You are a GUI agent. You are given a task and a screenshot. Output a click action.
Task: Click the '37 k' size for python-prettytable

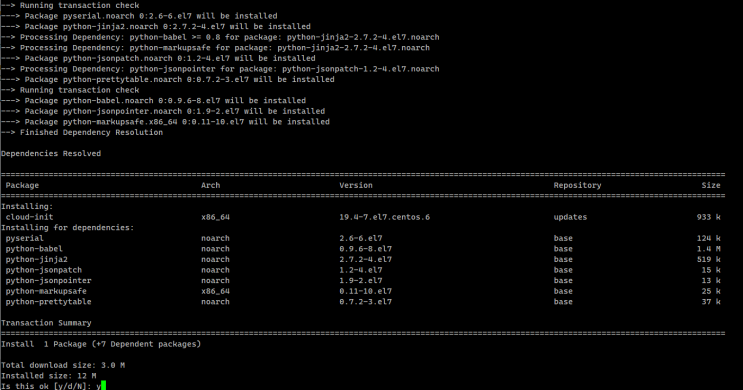coord(711,302)
